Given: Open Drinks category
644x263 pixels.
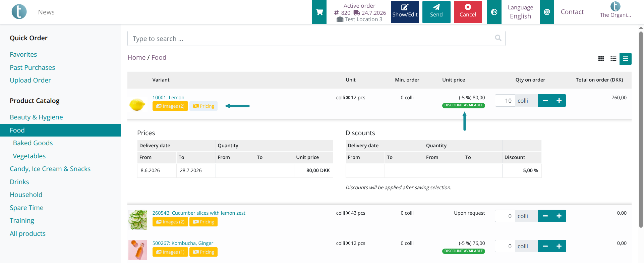Looking at the screenshot, I should point(19,182).
